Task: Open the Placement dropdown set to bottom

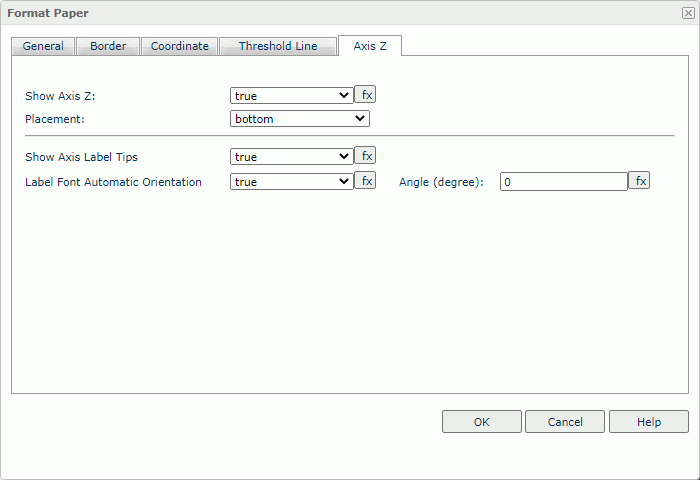Action: coord(299,119)
